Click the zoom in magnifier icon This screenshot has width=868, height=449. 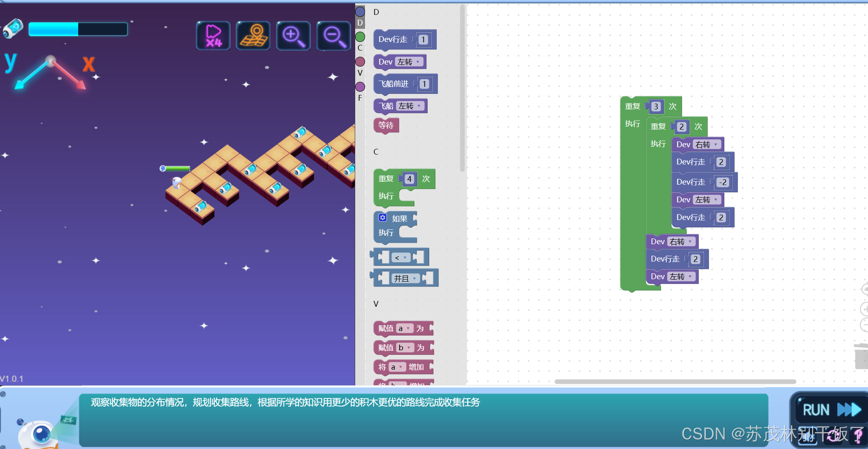point(293,36)
